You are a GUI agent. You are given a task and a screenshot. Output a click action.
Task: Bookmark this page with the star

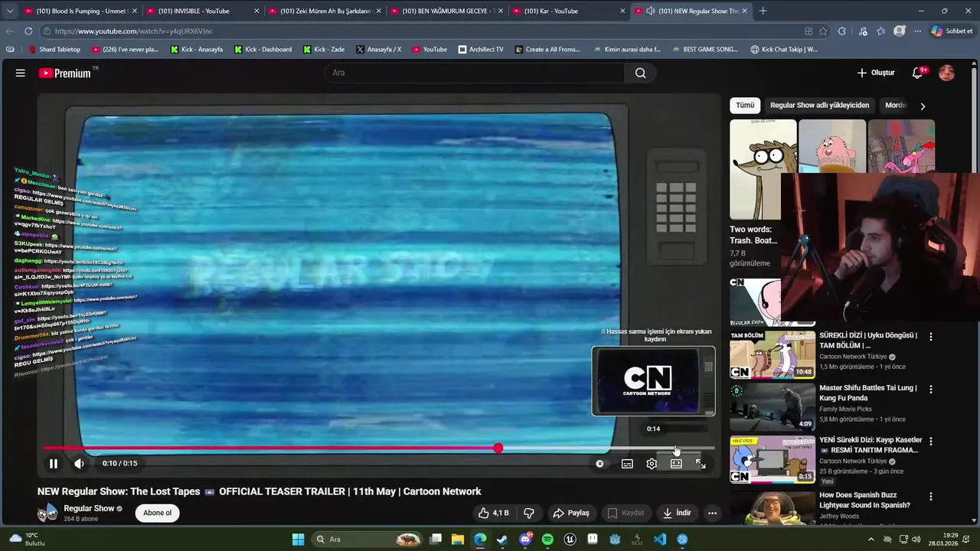(x=823, y=31)
